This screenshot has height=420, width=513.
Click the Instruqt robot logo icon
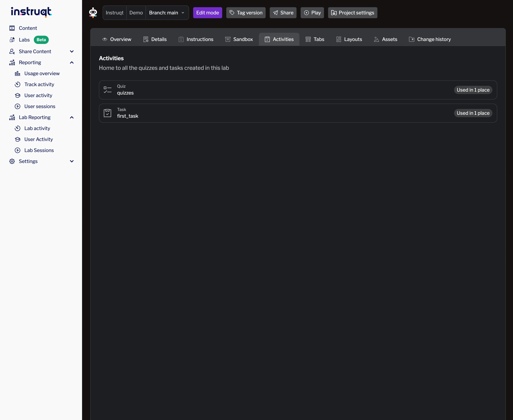coord(93,12)
